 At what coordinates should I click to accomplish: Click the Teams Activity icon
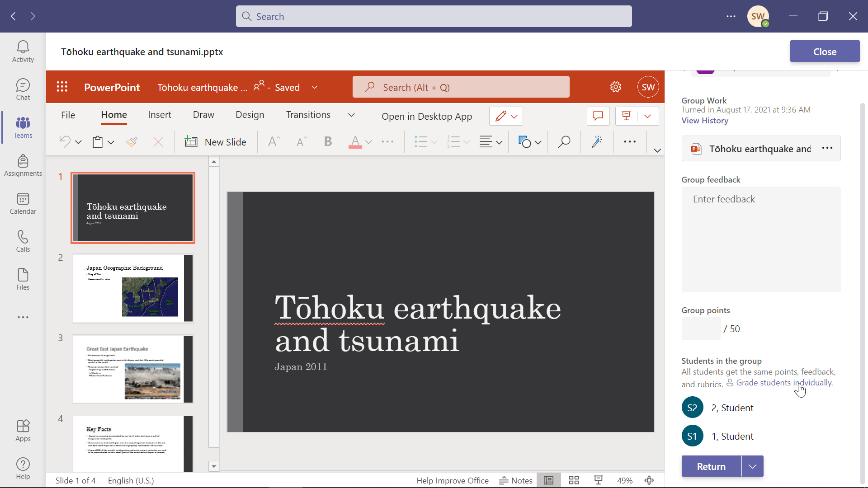click(x=23, y=51)
